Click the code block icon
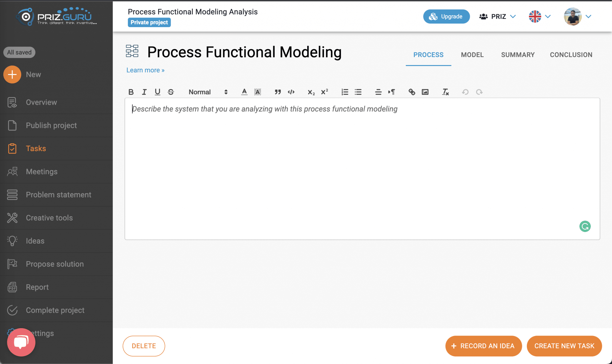 [291, 92]
